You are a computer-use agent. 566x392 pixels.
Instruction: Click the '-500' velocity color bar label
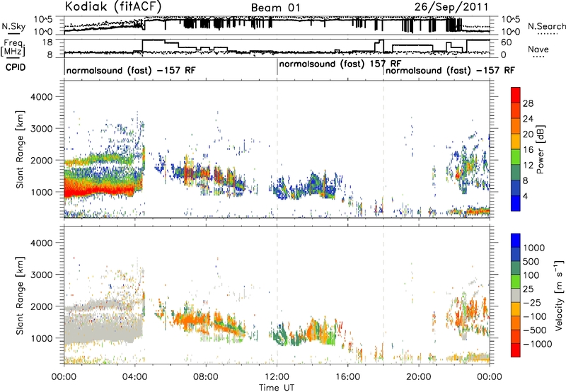tap(535, 330)
